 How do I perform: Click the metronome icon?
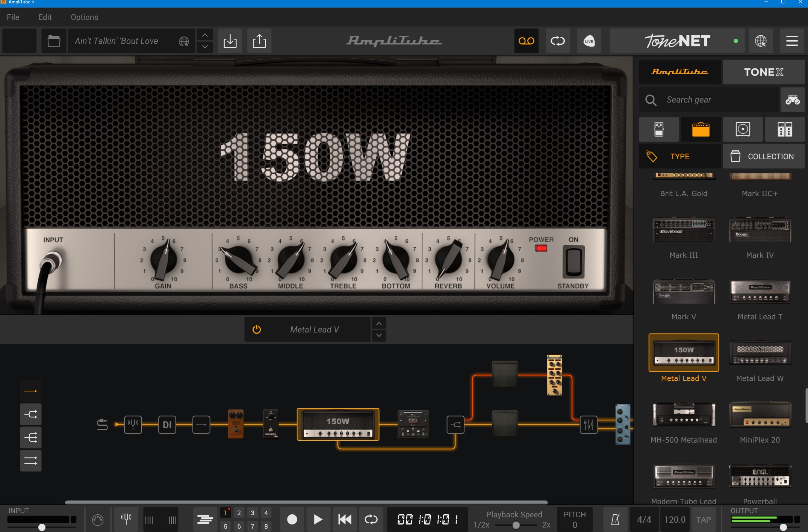615,519
